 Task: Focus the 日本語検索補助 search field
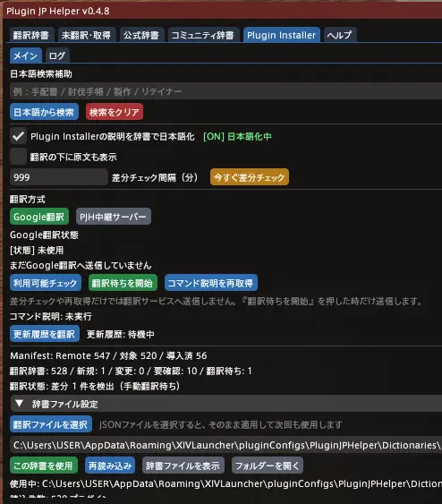(225, 91)
